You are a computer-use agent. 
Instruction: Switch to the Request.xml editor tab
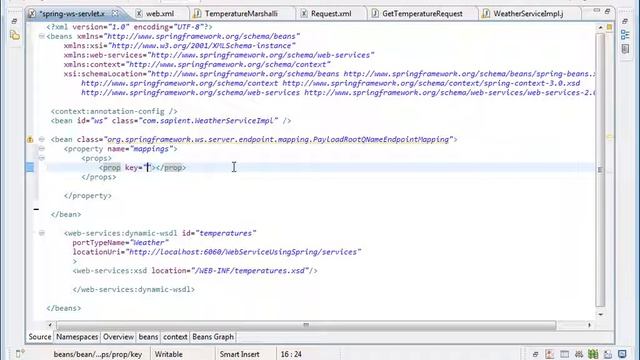(x=331, y=13)
